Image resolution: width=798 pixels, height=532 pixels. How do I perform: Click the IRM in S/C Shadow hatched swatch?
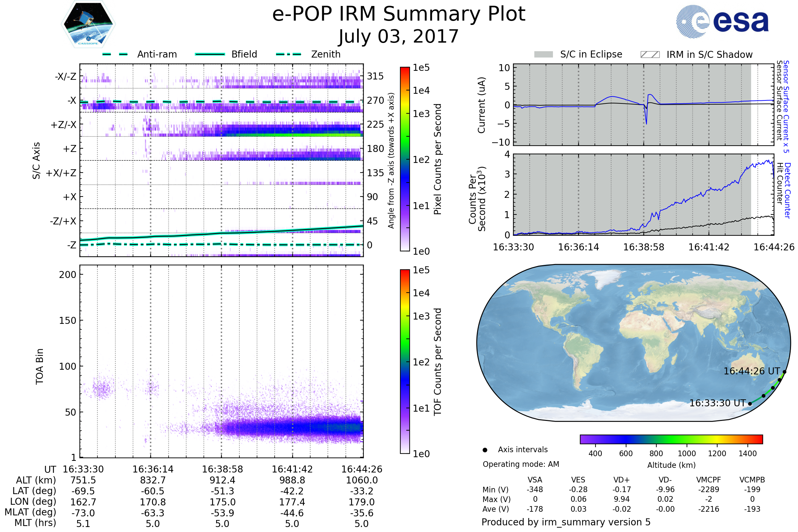pyautogui.click(x=650, y=55)
